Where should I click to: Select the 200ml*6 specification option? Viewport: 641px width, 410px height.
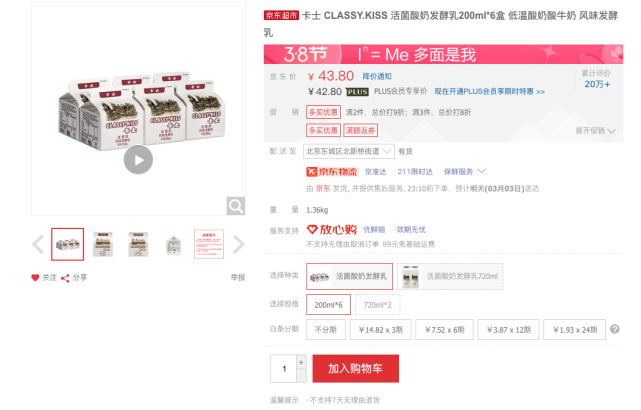pyautogui.click(x=328, y=305)
